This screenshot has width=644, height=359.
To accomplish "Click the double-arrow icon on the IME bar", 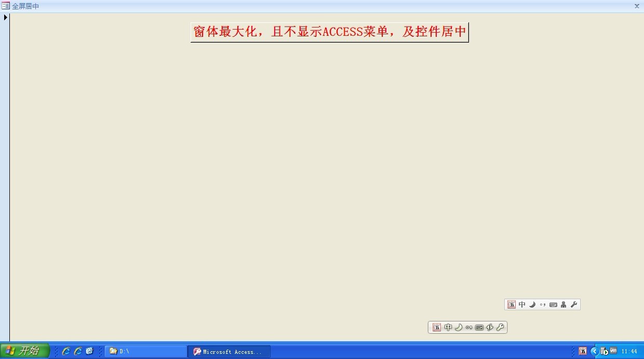I will (490, 327).
